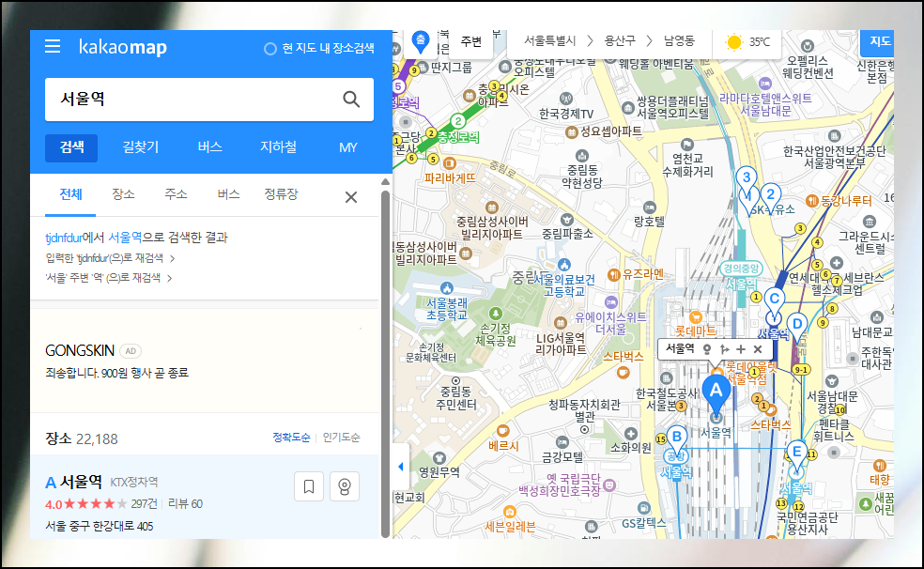The height and width of the screenshot is (569, 924).
Task: Click the 리뷰 60 review count
Action: coord(185,504)
